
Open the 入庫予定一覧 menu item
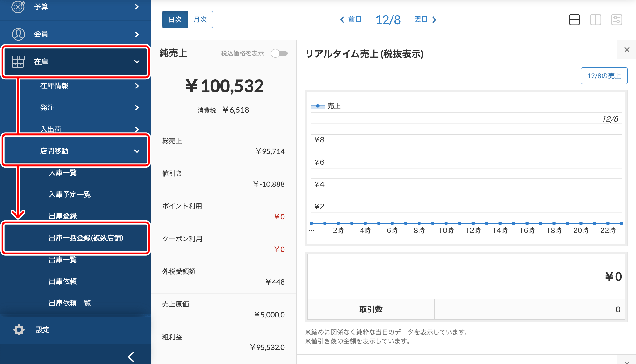70,195
